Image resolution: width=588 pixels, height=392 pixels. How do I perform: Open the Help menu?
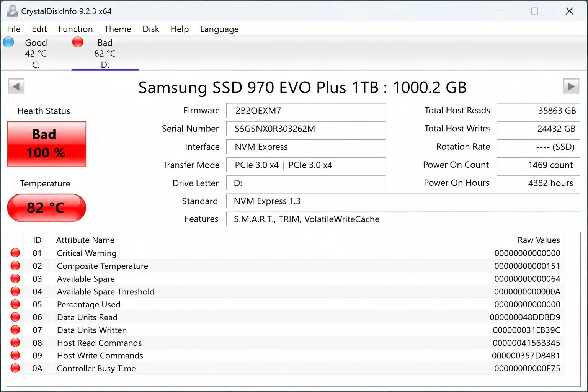(x=180, y=29)
